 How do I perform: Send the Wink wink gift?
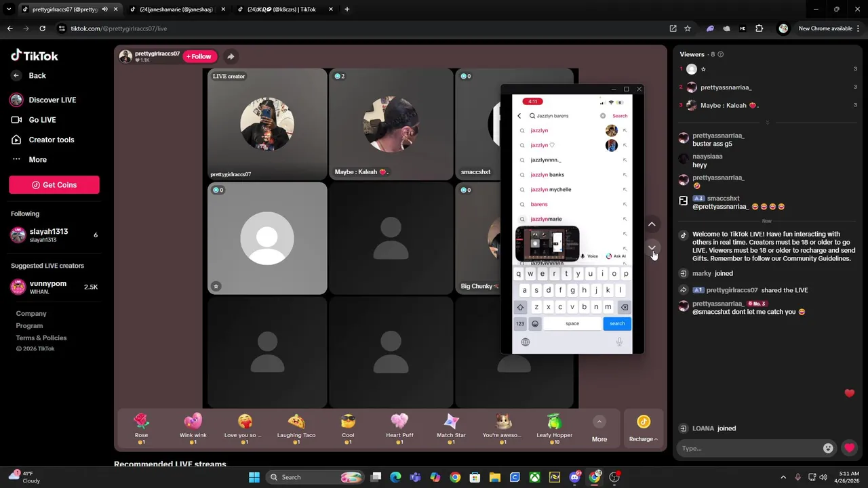coord(193,428)
